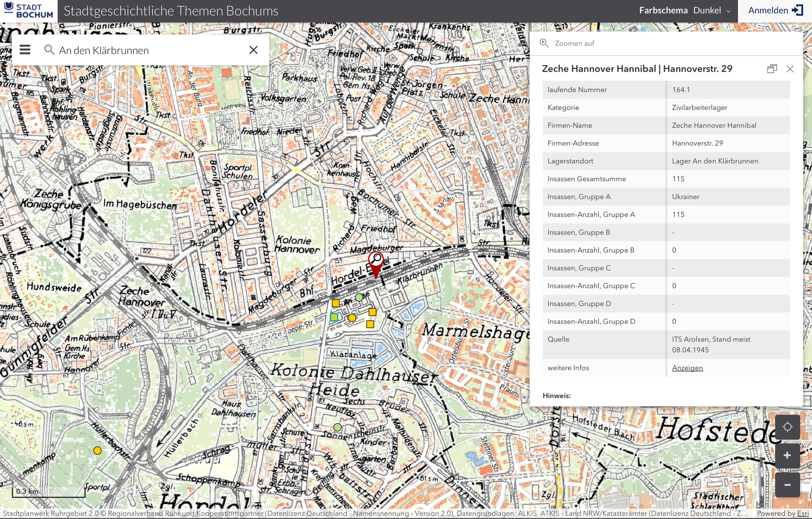Click the locate my position button
This screenshot has height=519, width=812.
[787, 427]
